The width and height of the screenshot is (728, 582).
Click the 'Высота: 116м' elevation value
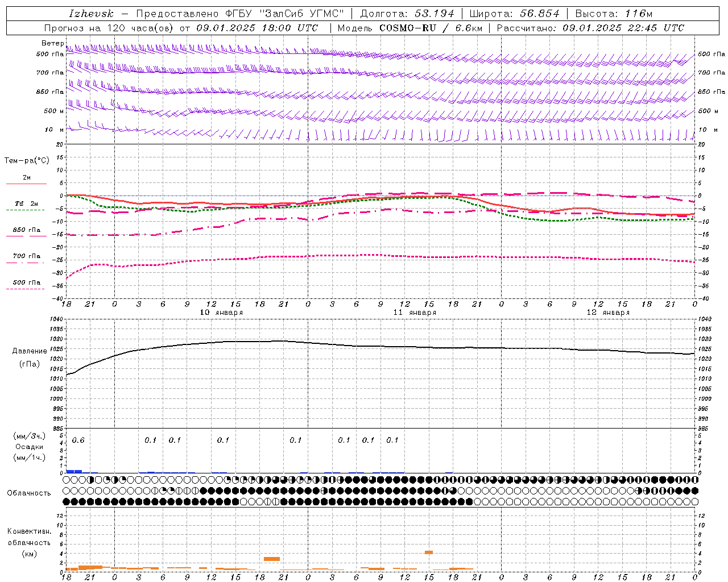[x=614, y=14]
